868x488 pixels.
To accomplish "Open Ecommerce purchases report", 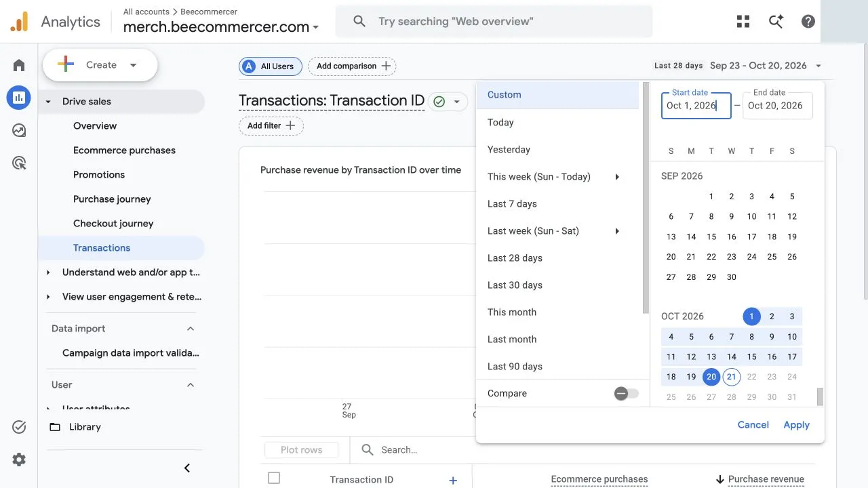I will click(x=124, y=150).
